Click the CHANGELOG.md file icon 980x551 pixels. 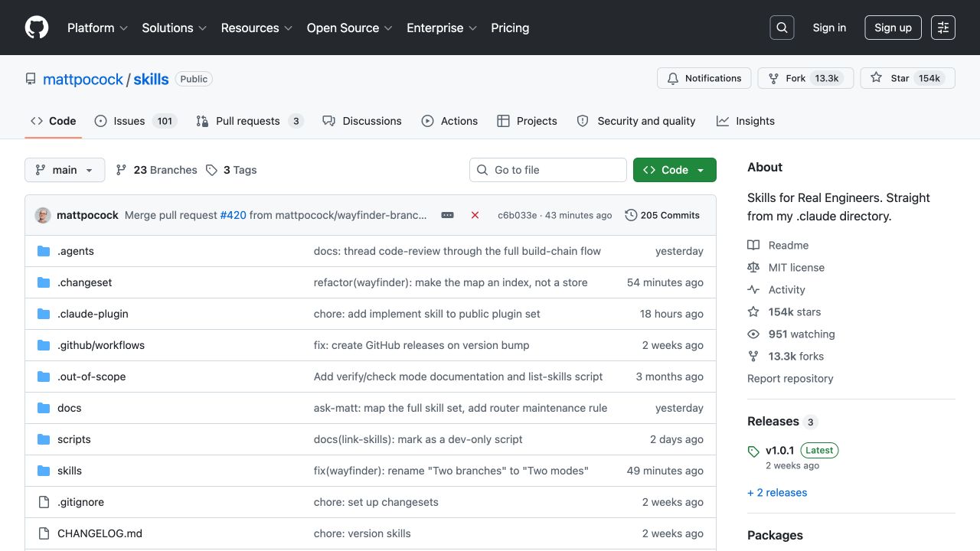point(44,533)
